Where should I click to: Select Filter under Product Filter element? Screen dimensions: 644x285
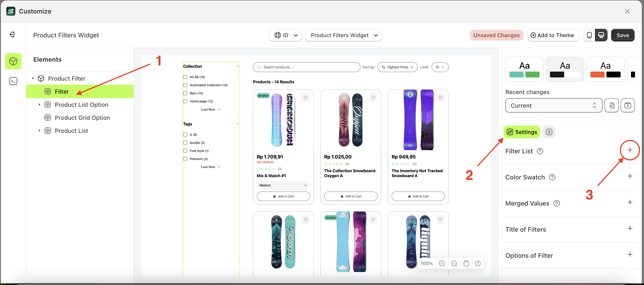(x=61, y=91)
